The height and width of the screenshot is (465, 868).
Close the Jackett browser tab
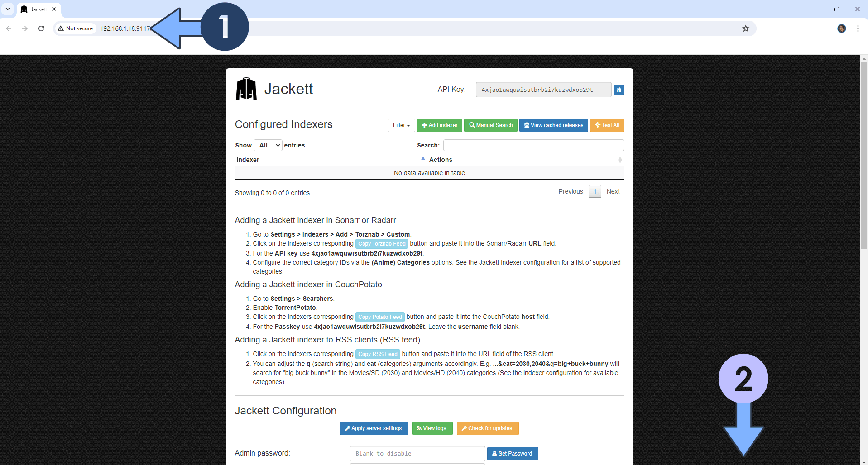pos(54,9)
